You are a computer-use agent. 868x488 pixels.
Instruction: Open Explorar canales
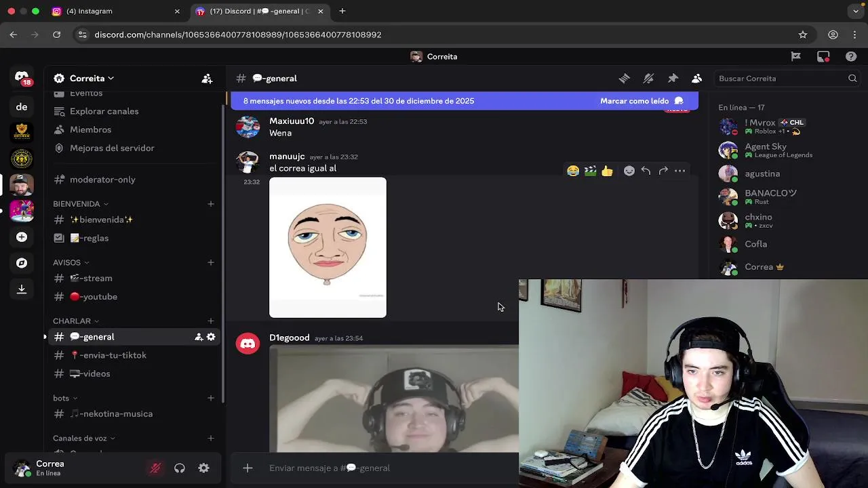(133, 111)
